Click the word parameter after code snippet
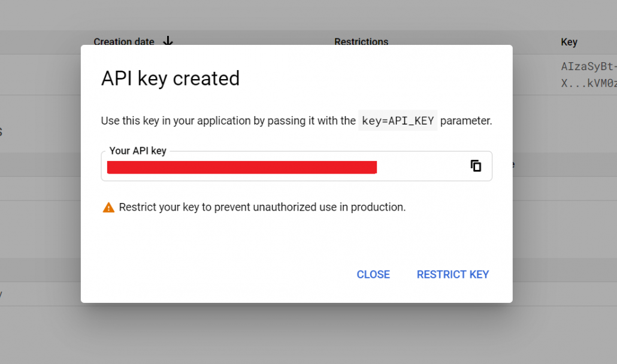Viewport: 617px width, 364px height. click(x=466, y=121)
